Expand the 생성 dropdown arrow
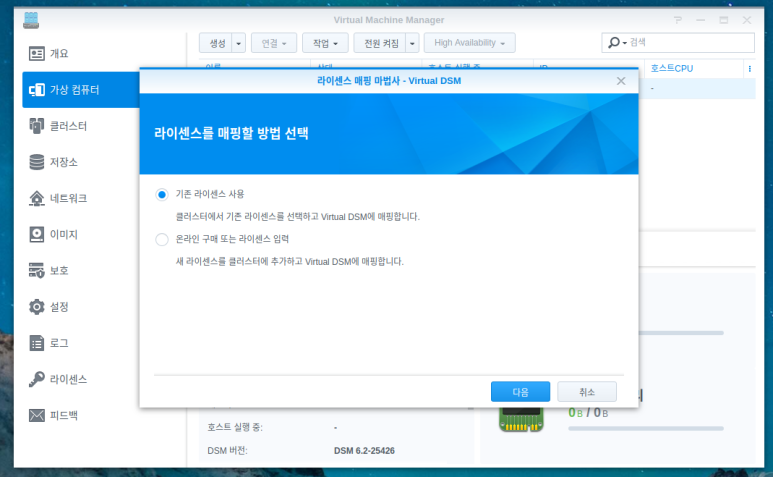 (x=239, y=43)
